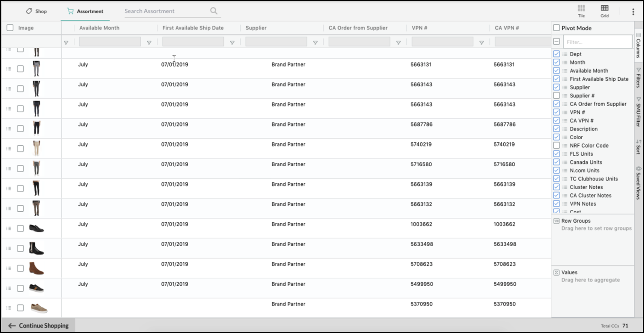644x333 pixels.
Task: Click drag handle icon beside Dept column
Action: click(x=565, y=54)
